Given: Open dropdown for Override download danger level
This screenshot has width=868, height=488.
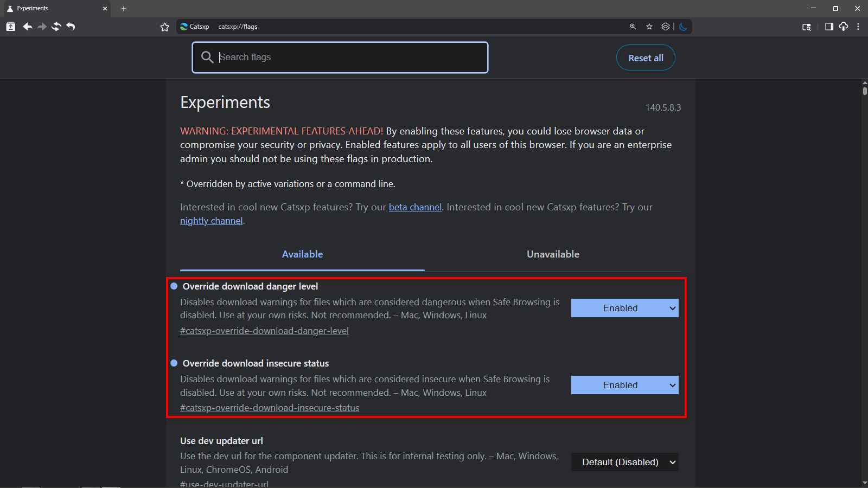Looking at the screenshot, I should tap(625, 308).
